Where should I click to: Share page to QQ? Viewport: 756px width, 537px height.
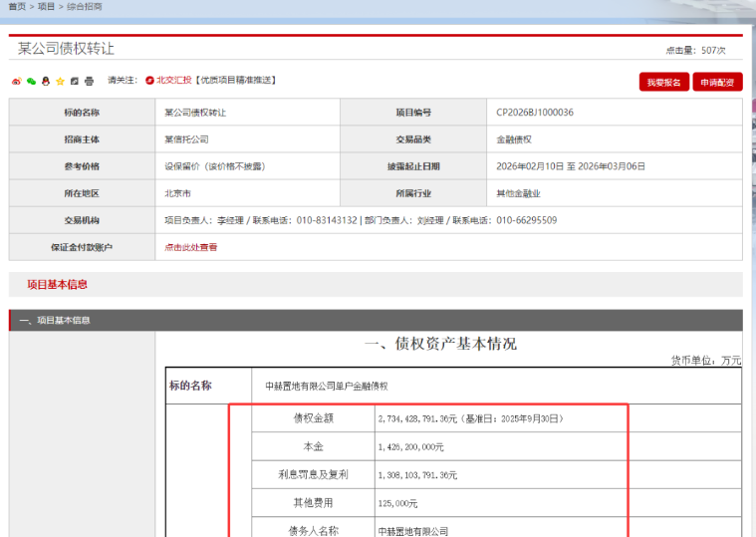point(46,81)
